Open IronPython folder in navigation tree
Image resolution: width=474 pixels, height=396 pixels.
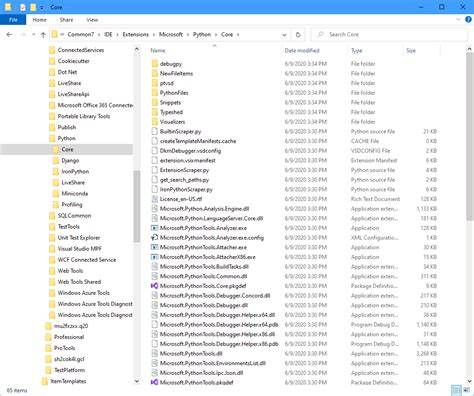coord(75,171)
